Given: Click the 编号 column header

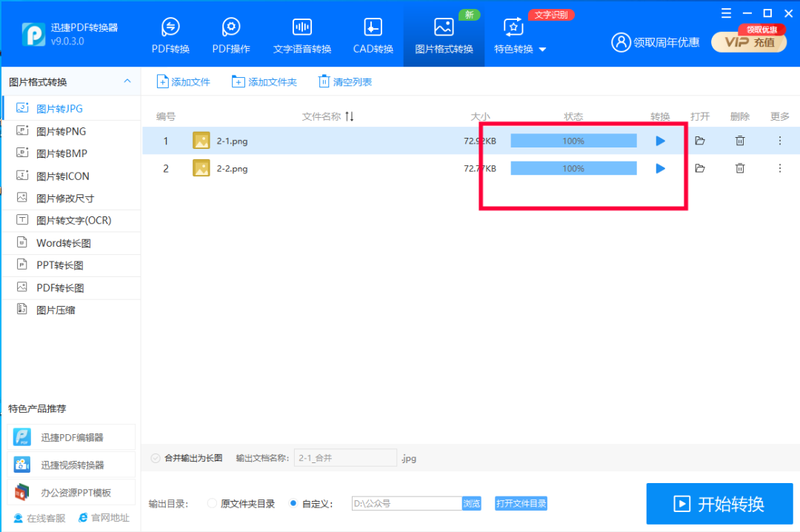Looking at the screenshot, I should point(166,116).
